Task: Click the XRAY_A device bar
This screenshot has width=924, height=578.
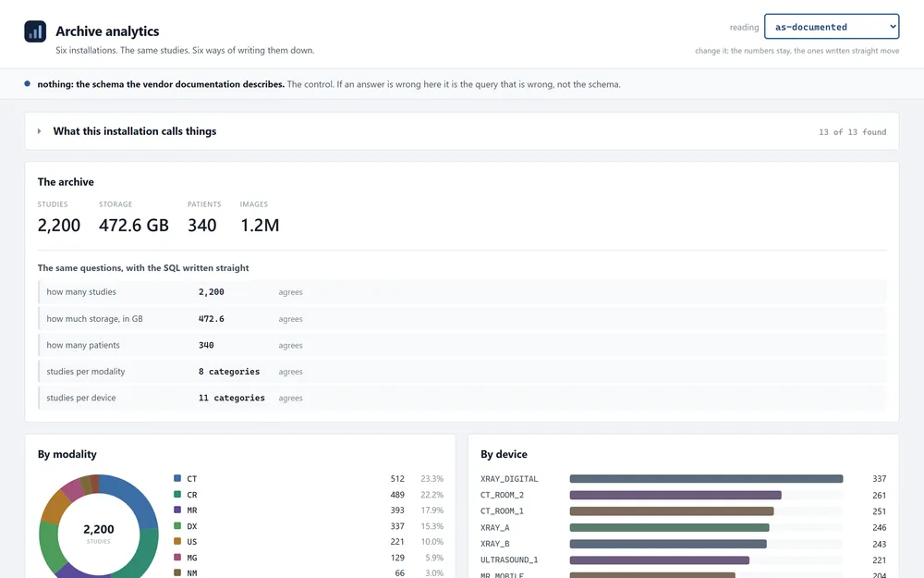Action: (x=669, y=527)
